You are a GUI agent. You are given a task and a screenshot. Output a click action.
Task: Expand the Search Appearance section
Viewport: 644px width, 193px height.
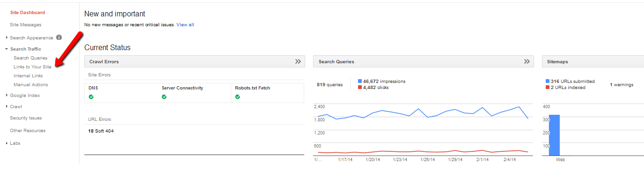tap(7, 38)
